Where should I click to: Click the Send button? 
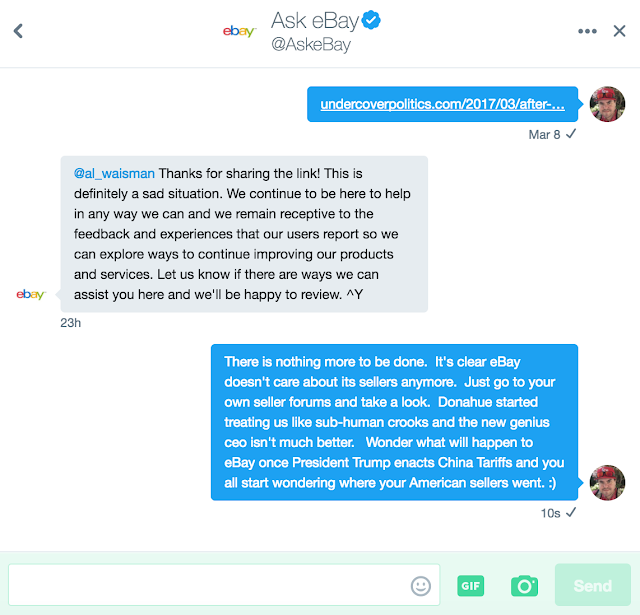pyautogui.click(x=593, y=586)
